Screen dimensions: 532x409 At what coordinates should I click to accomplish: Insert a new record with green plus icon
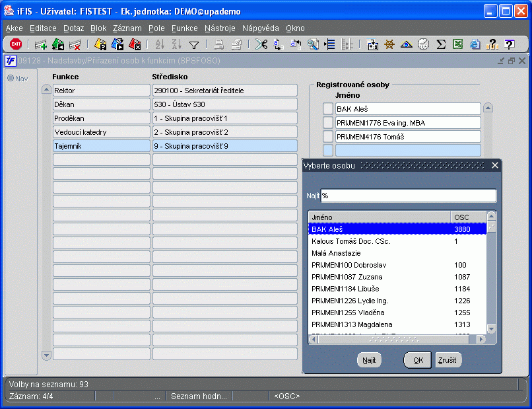click(41, 44)
